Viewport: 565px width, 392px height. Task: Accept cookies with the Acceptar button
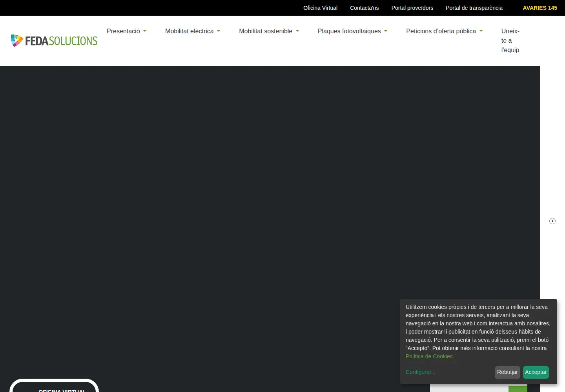click(x=536, y=372)
